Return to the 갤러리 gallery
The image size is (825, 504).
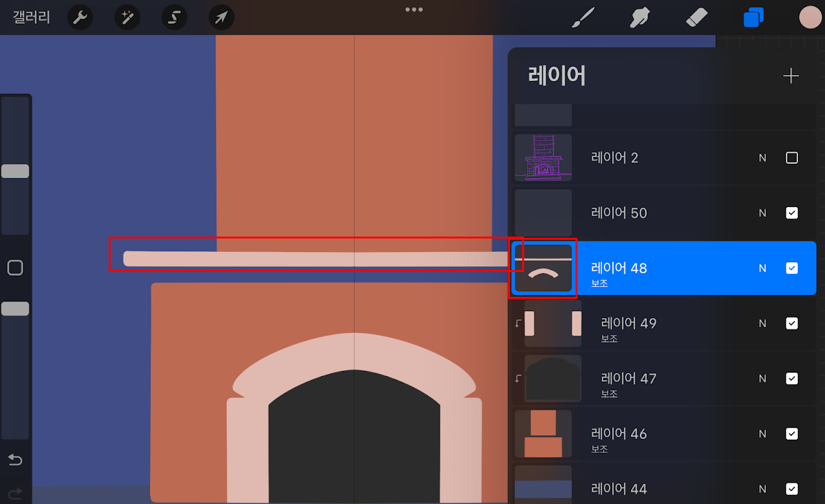tap(30, 17)
